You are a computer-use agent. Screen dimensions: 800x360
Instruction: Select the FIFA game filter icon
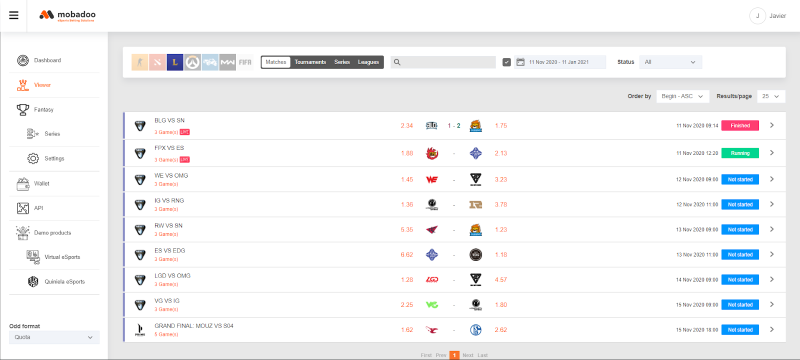pyautogui.click(x=245, y=62)
